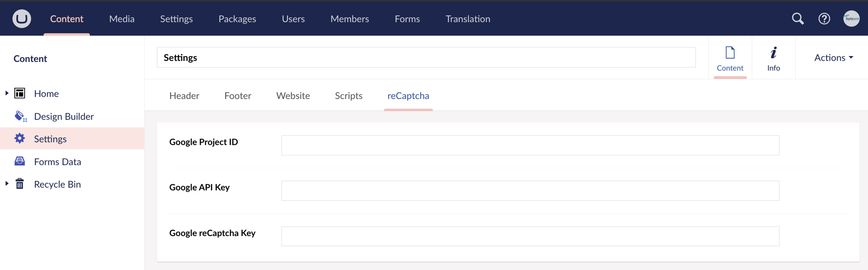Open the Translation section
This screenshot has height=270, width=868.
pos(468,19)
